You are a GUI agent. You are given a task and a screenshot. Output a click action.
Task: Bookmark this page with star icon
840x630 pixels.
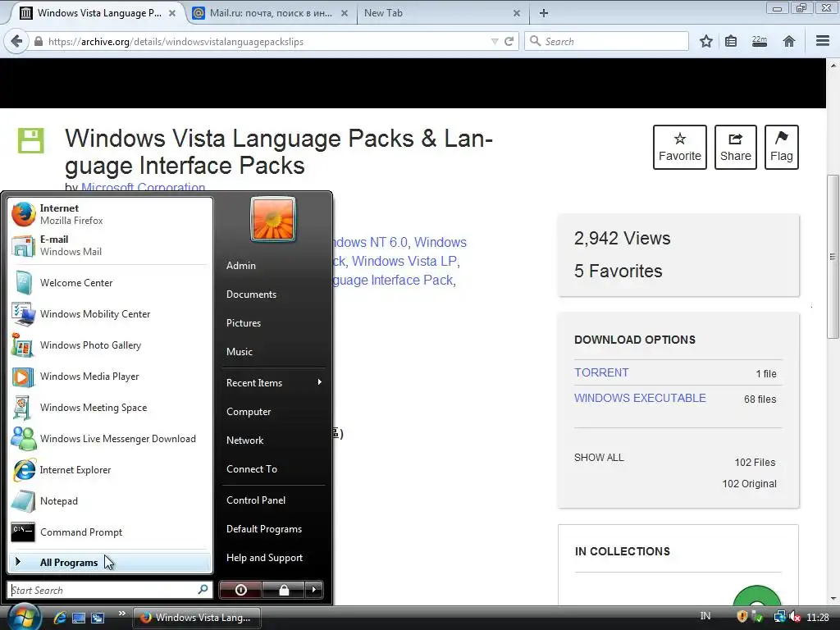[x=706, y=41]
